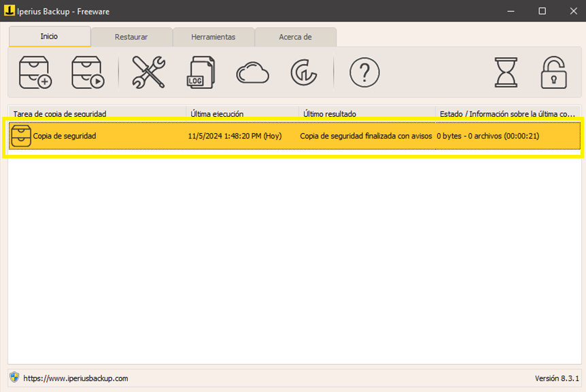The image size is (586, 392).
Task: Click the Estado / Información column header
Action: (x=508, y=113)
